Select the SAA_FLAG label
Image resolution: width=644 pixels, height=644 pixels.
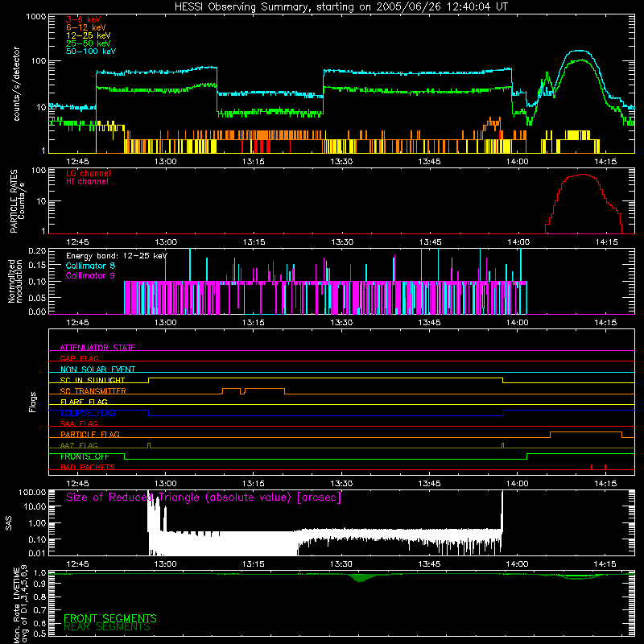(79, 423)
